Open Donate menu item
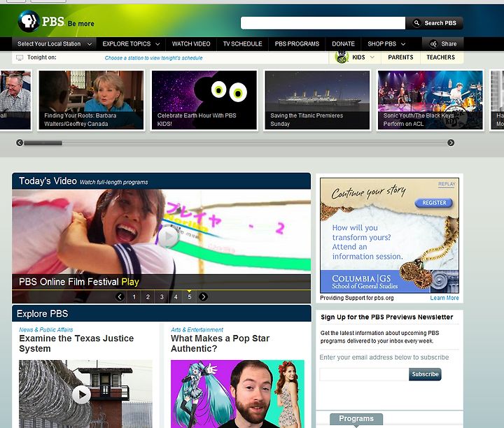 tap(343, 44)
